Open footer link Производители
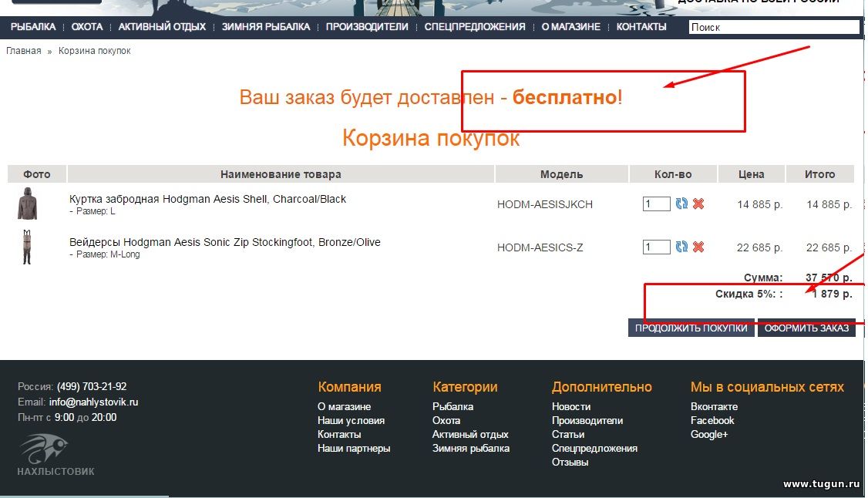The image size is (868, 498). [587, 421]
